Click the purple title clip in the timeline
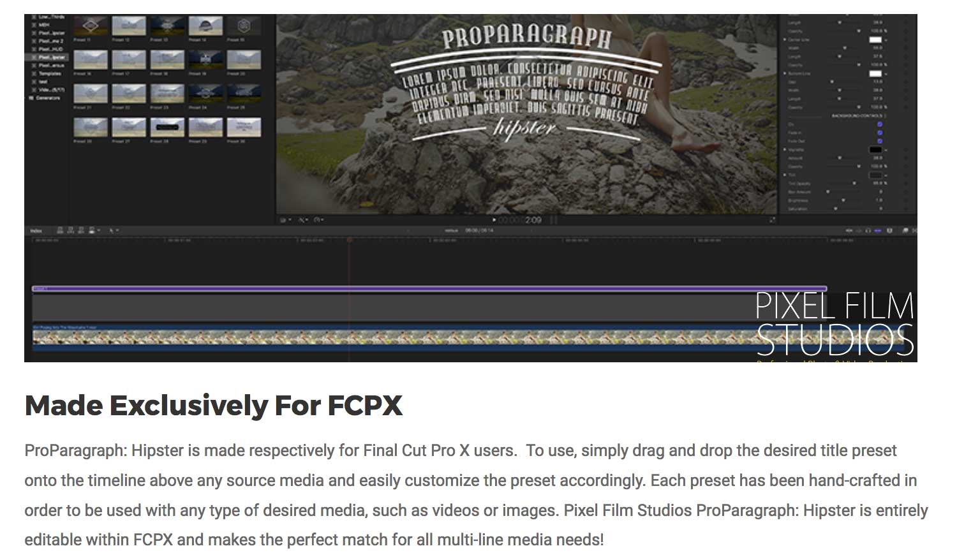957x560 pixels. (x=429, y=289)
